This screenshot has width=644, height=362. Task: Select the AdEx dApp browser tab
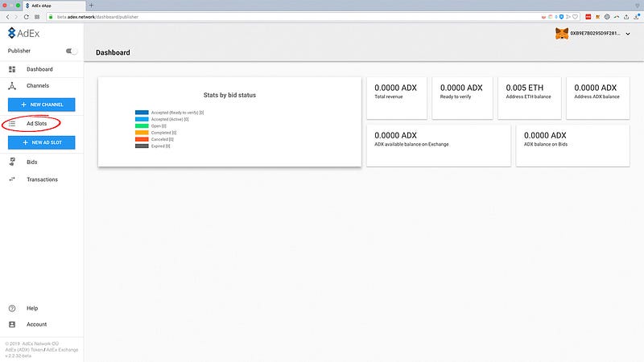click(53, 6)
